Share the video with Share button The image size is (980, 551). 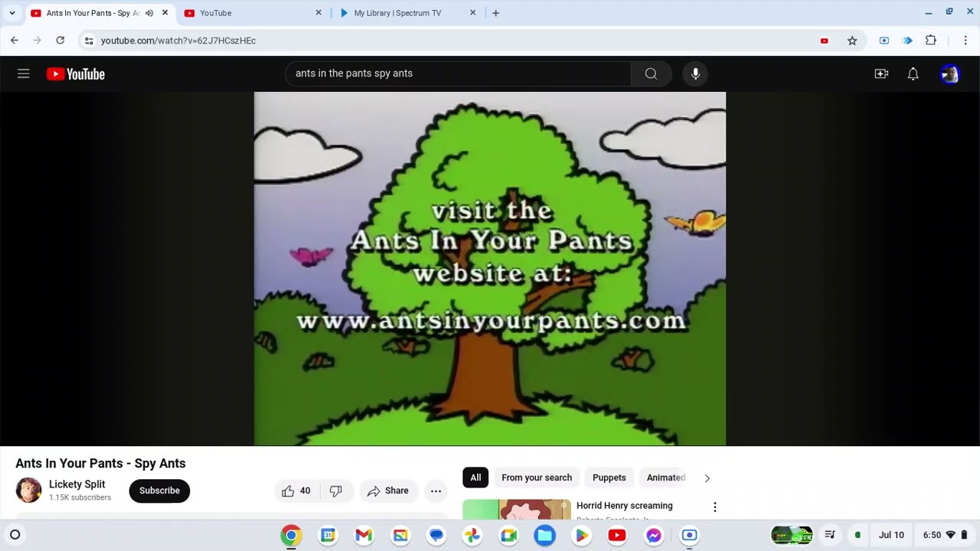[388, 491]
